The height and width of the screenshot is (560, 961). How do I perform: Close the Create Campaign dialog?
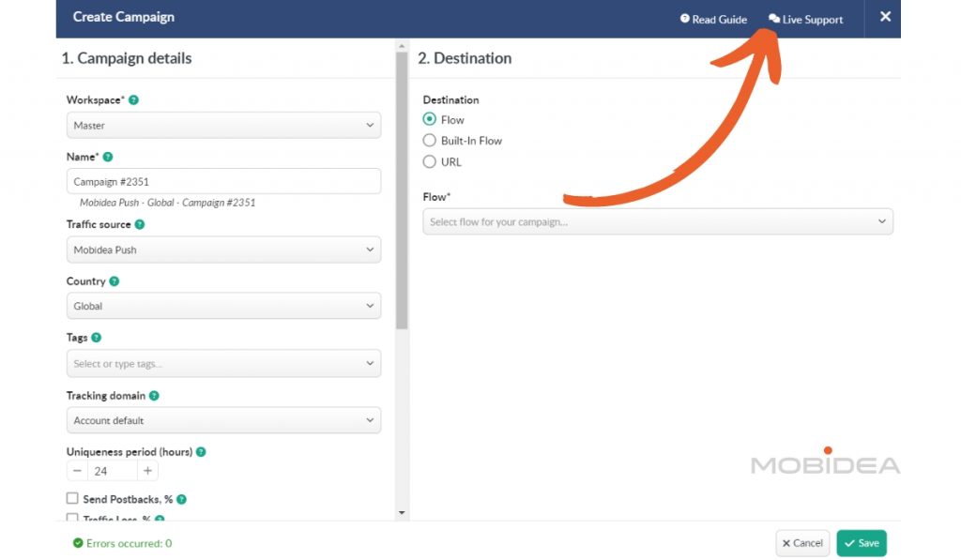885,17
